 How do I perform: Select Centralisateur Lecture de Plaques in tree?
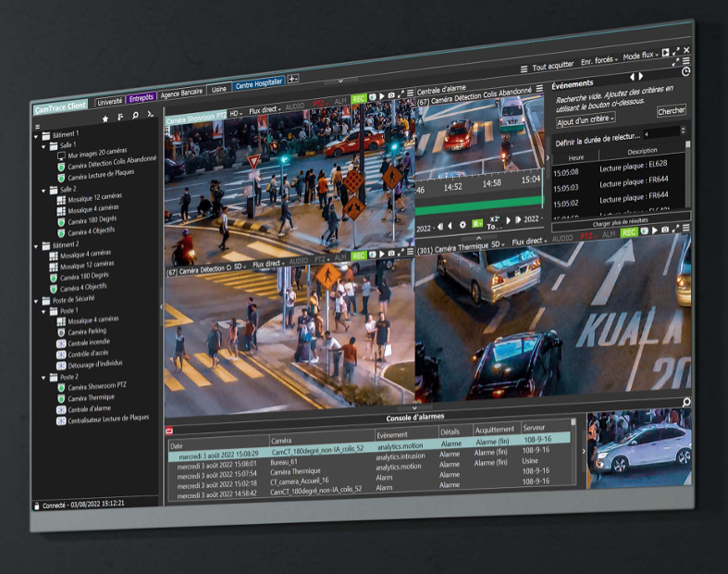[108, 419]
